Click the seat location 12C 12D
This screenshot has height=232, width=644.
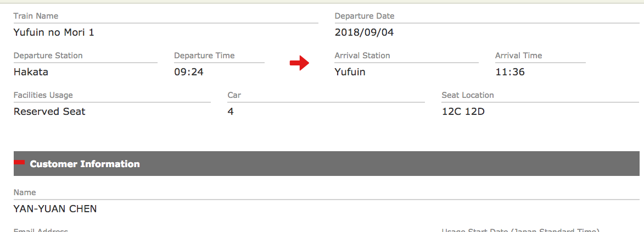click(463, 112)
